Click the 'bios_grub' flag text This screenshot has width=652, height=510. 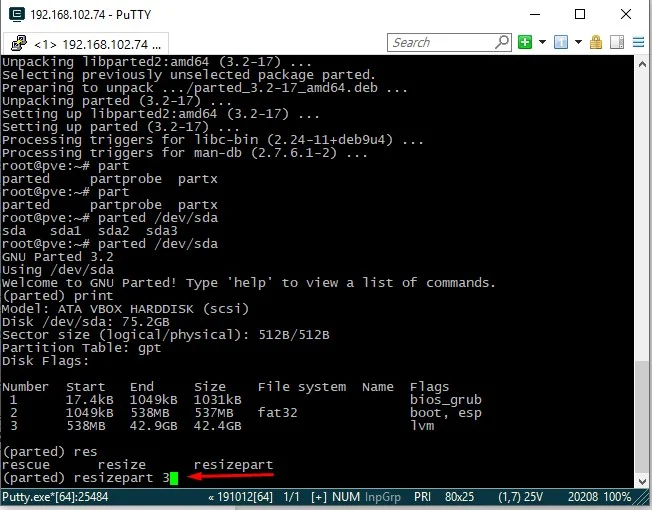click(x=445, y=400)
